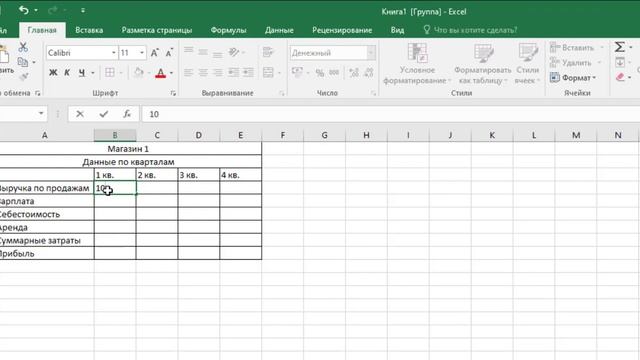Click the Bottom Align icon
Viewport: 640px width, 360px height.
coord(218,53)
